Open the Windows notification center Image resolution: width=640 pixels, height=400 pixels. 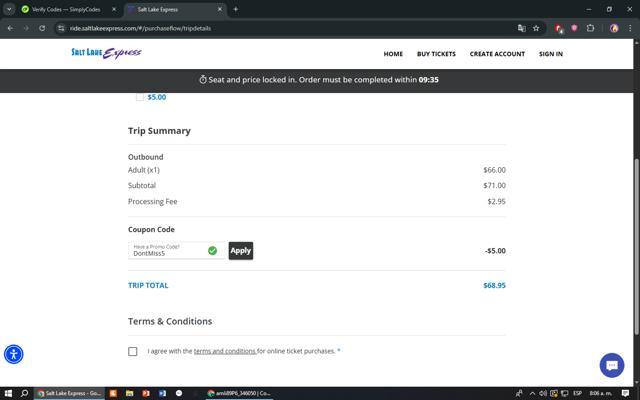click(x=625, y=393)
